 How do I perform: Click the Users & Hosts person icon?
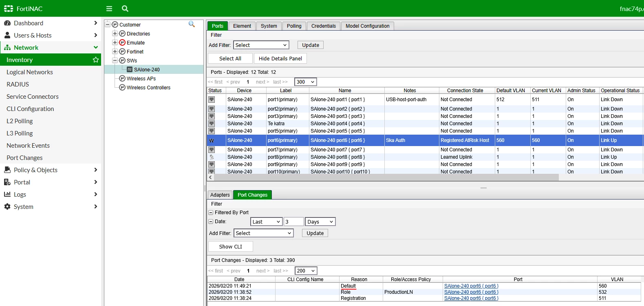(7, 35)
